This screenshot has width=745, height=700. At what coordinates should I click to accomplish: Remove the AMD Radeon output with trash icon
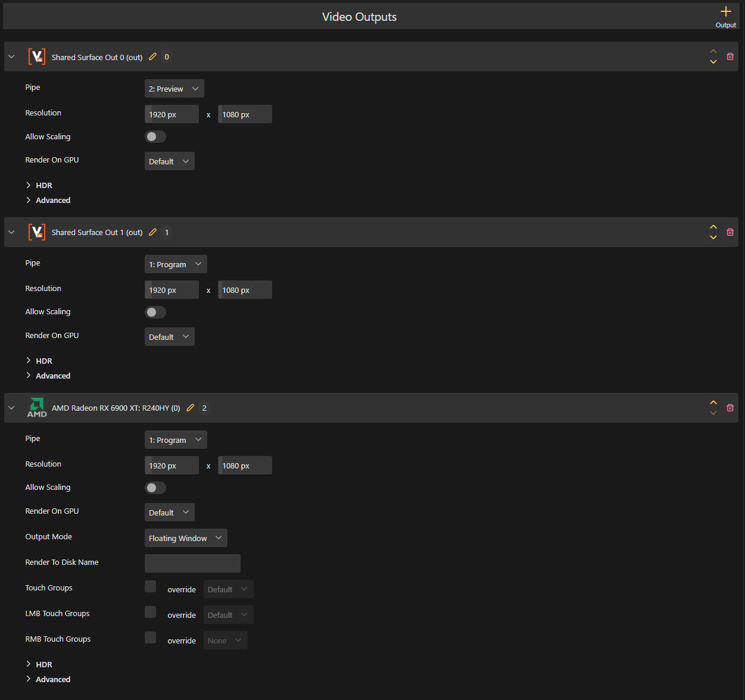(x=730, y=408)
